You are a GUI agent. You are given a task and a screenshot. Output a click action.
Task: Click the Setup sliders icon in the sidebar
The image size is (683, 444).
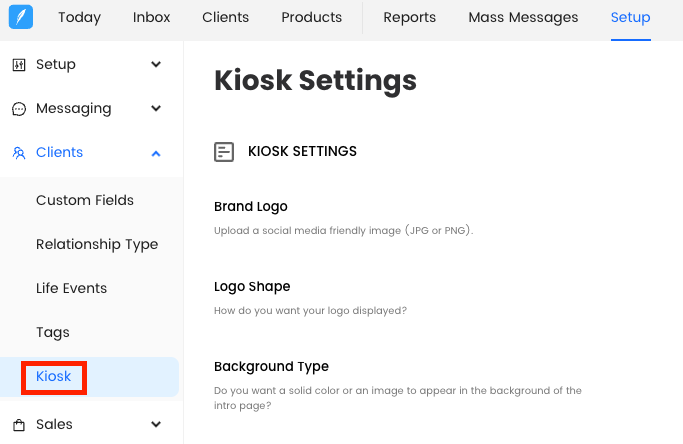click(19, 65)
